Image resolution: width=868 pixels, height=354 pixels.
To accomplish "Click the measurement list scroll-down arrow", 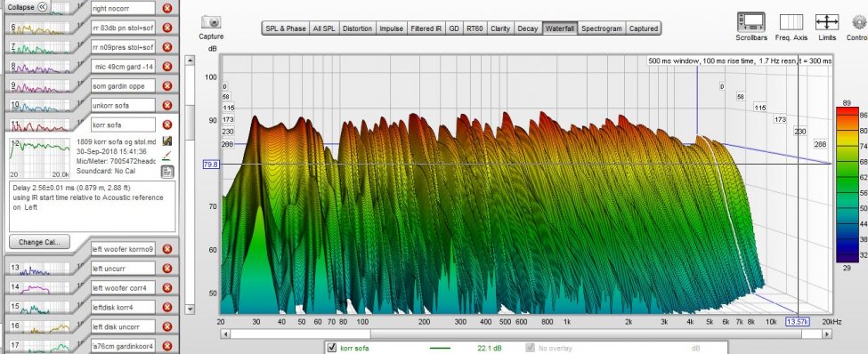I will tap(190, 309).
